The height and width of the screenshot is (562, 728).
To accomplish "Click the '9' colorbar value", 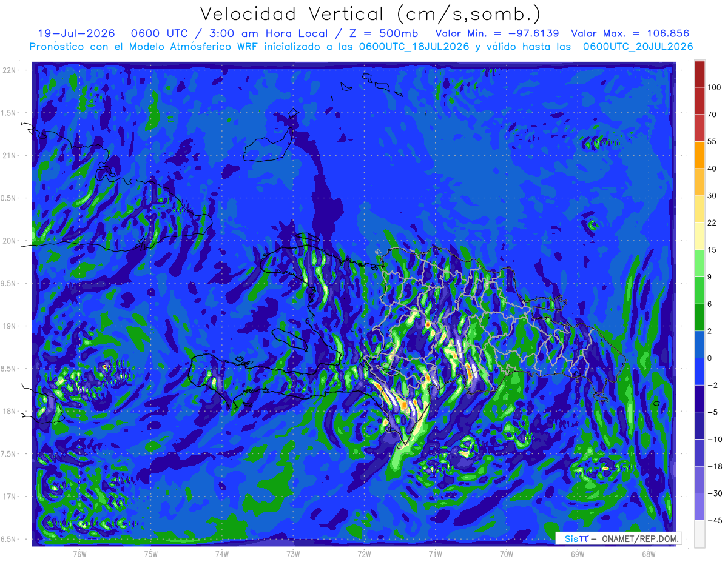I will 710,277.
